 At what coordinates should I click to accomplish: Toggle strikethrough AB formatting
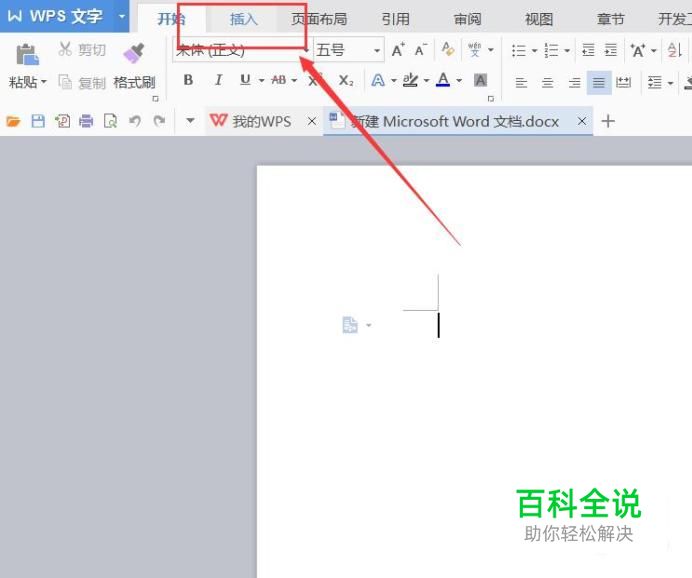(x=278, y=80)
